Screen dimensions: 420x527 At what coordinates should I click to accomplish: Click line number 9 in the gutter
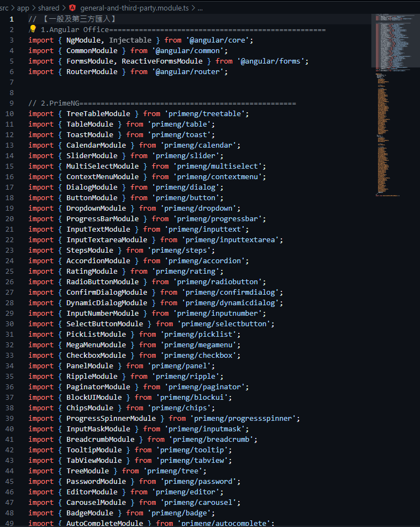12,103
